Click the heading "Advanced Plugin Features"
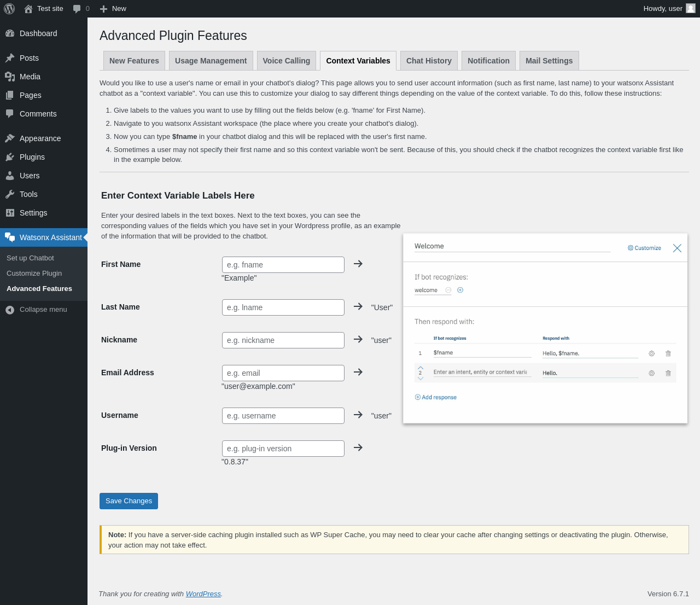This screenshot has height=605, width=700. pos(173,36)
